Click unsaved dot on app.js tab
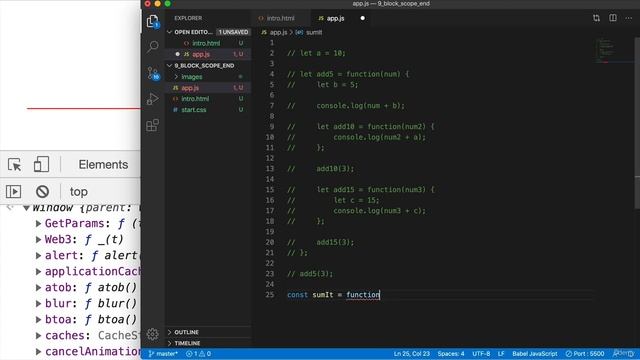This screenshot has width=640, height=360. (x=362, y=18)
